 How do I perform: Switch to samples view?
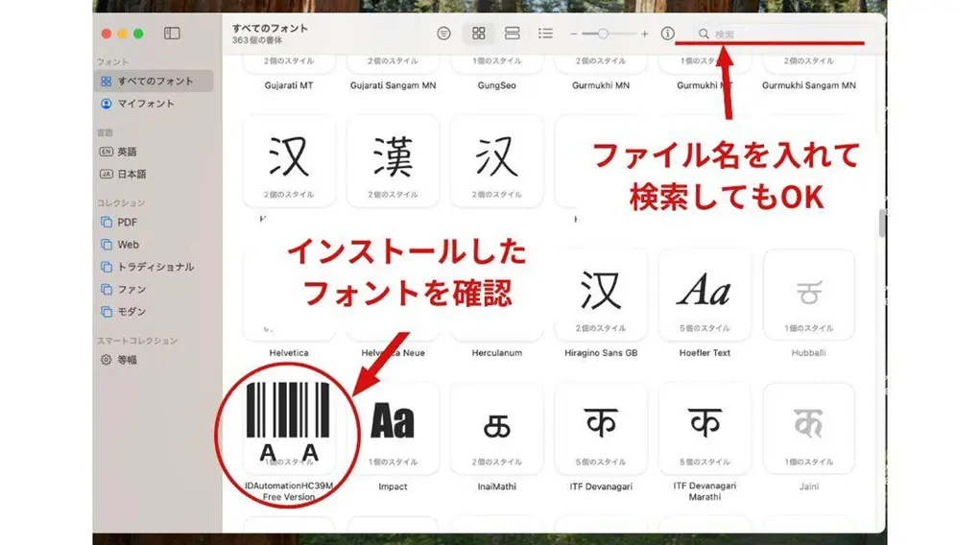point(513,34)
